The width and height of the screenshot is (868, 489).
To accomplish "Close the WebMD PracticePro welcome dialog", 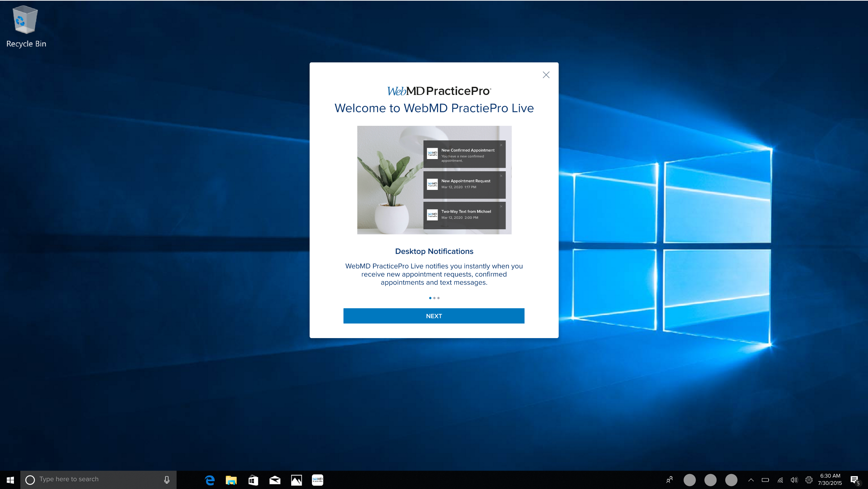I will 546,75.
